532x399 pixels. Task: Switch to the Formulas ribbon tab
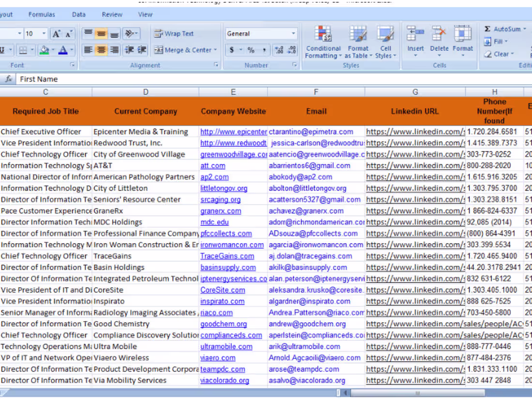pos(42,15)
